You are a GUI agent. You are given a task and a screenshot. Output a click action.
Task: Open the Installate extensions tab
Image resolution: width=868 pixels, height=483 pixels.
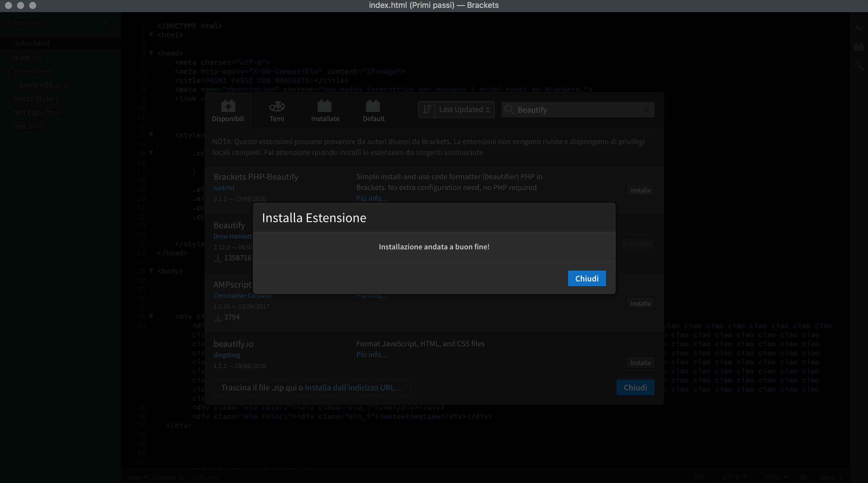point(325,111)
